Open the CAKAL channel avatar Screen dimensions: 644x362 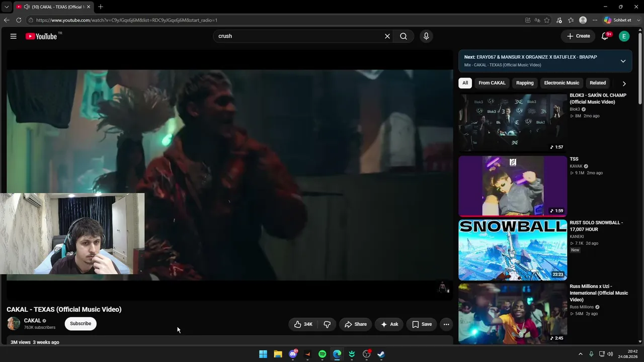point(14,324)
